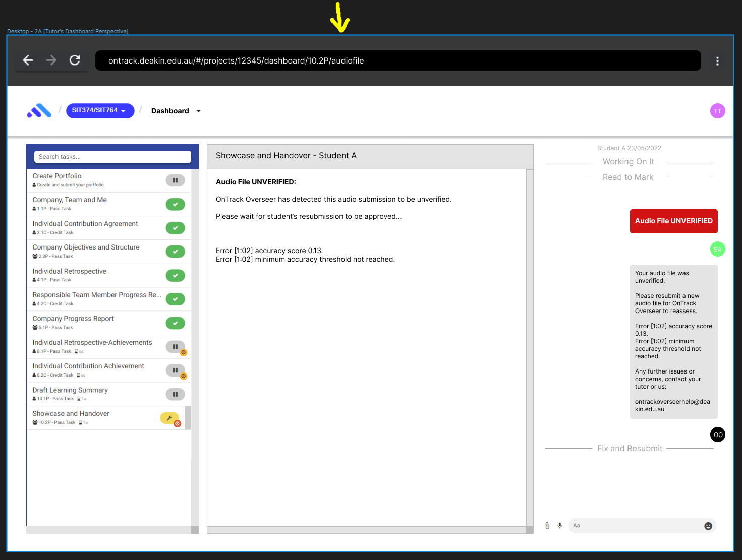This screenshot has height=560, width=742.
Task: Expand the SIT374/SIT764 unit dropdown
Action: tap(100, 110)
